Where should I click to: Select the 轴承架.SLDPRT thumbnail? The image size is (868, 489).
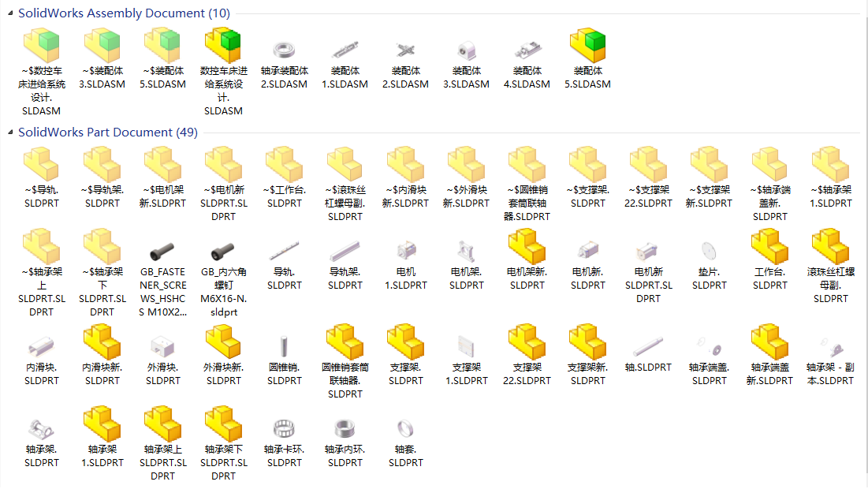[42, 428]
